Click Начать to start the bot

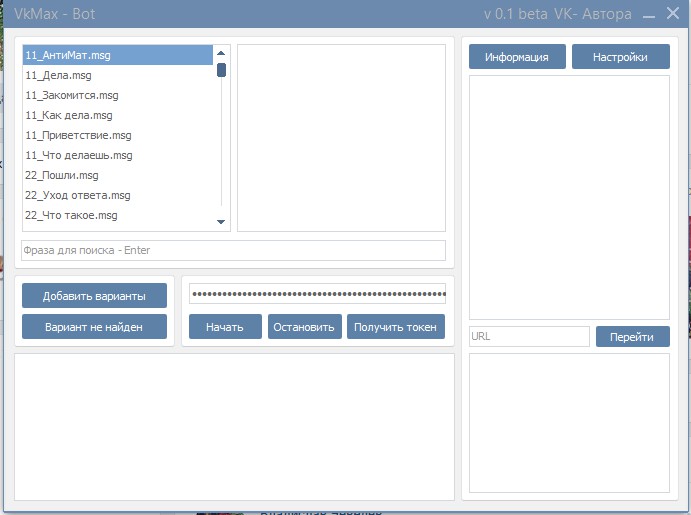coord(225,327)
